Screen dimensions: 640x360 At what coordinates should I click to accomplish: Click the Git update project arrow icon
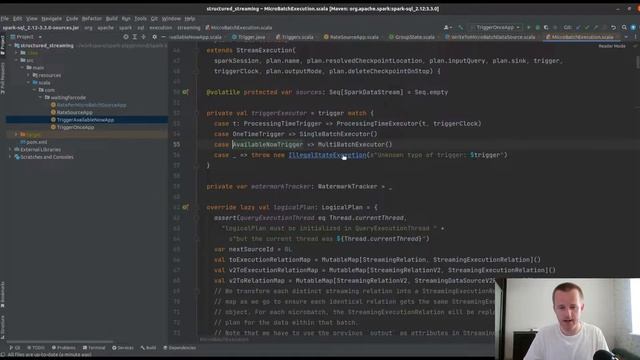[578, 27]
